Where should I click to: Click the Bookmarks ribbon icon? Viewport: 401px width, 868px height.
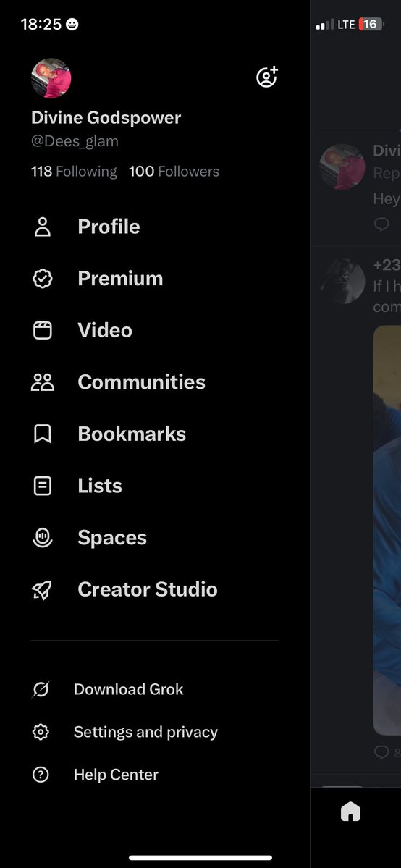(43, 434)
